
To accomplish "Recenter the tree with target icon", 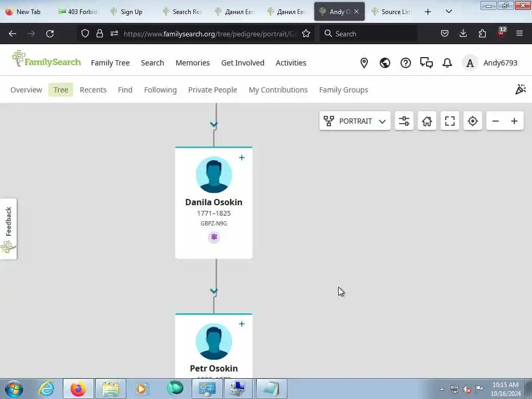I will click(473, 121).
